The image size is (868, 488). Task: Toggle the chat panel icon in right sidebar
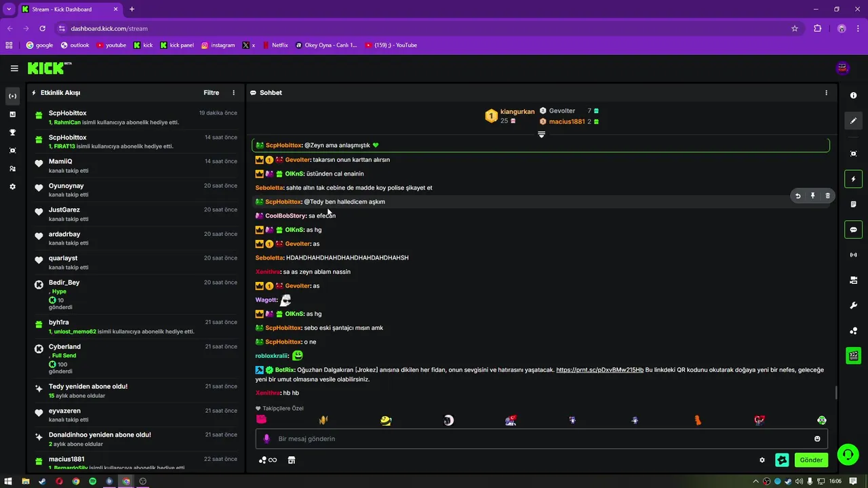tap(854, 230)
